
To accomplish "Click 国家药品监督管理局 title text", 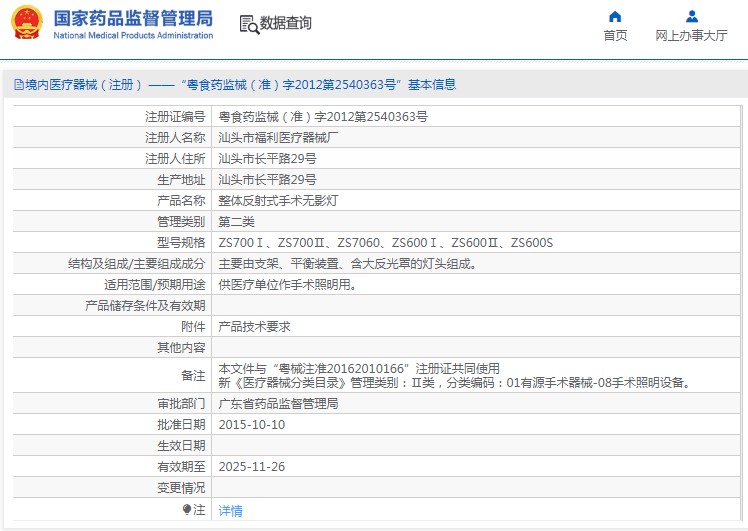I will pyautogui.click(x=133, y=19).
